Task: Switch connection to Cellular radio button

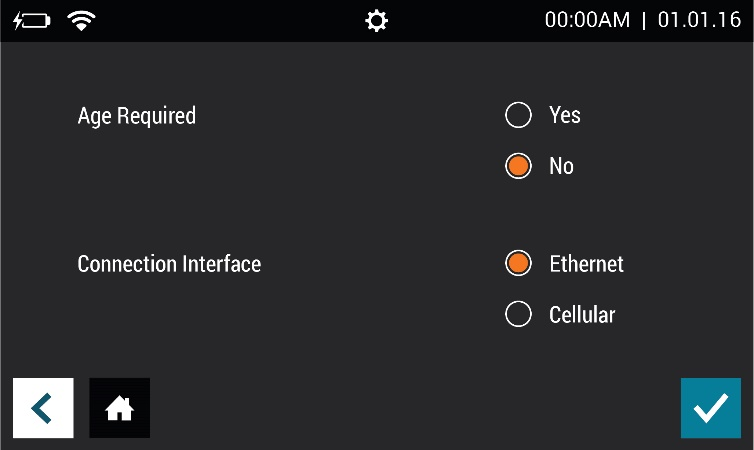Action: click(x=518, y=315)
